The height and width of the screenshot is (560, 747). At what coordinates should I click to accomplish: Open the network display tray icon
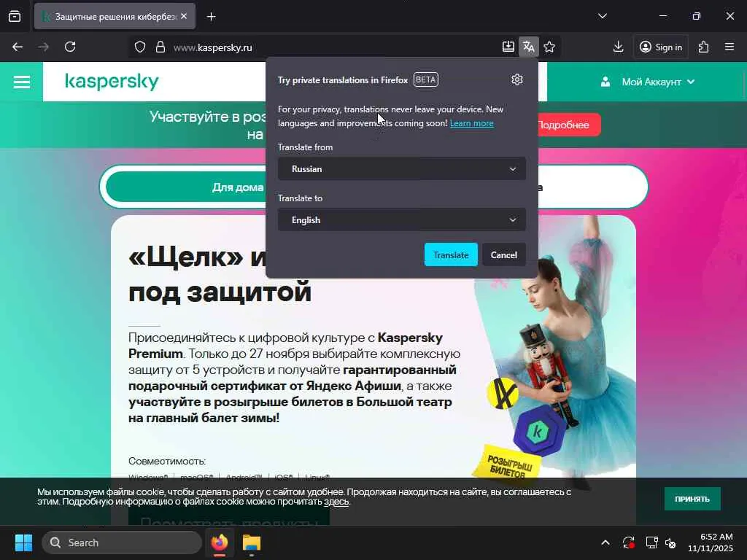click(651, 542)
